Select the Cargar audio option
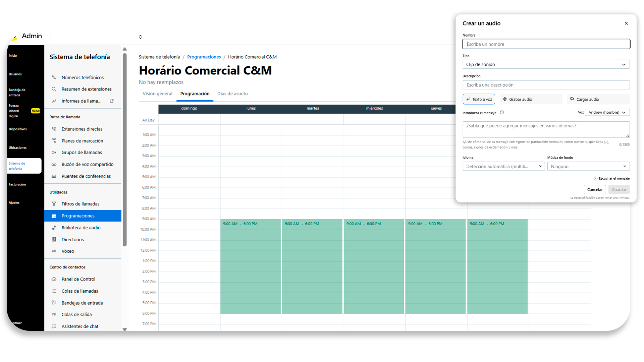 pyautogui.click(x=598, y=99)
